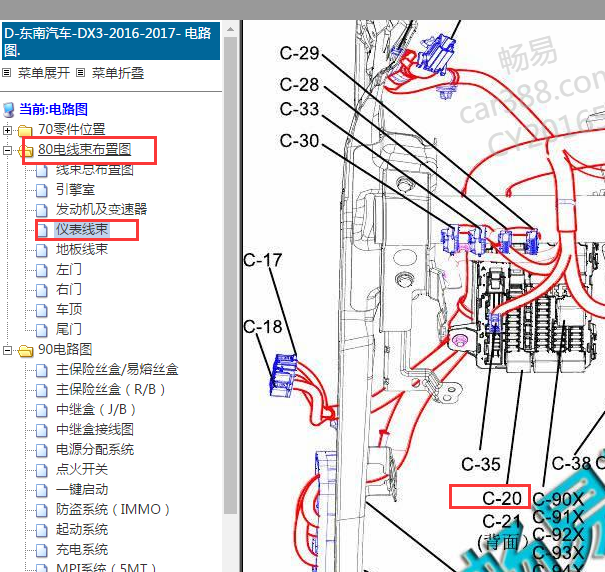Open 一键启动 circuit page
Viewport: 605px width, 572px height.
point(82,489)
